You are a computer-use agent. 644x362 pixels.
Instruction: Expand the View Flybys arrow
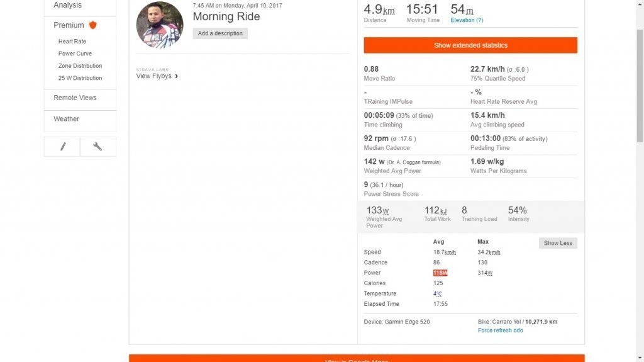(177, 76)
